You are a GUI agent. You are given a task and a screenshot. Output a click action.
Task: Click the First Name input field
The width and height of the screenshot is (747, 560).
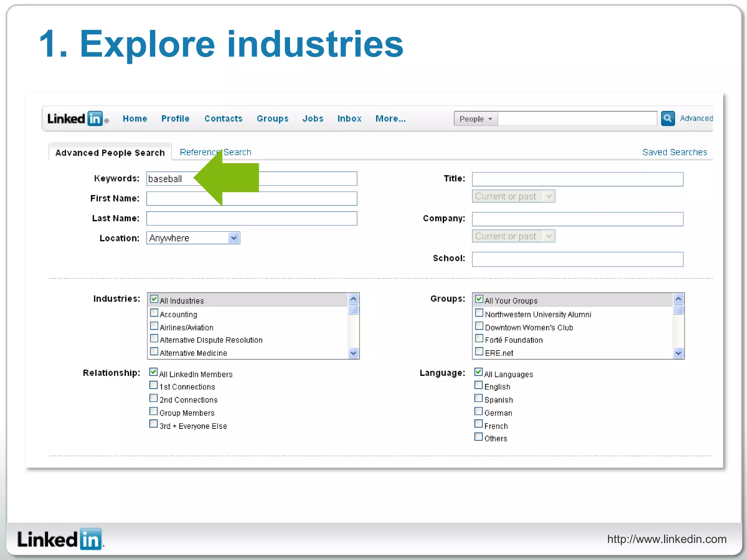pos(252,199)
